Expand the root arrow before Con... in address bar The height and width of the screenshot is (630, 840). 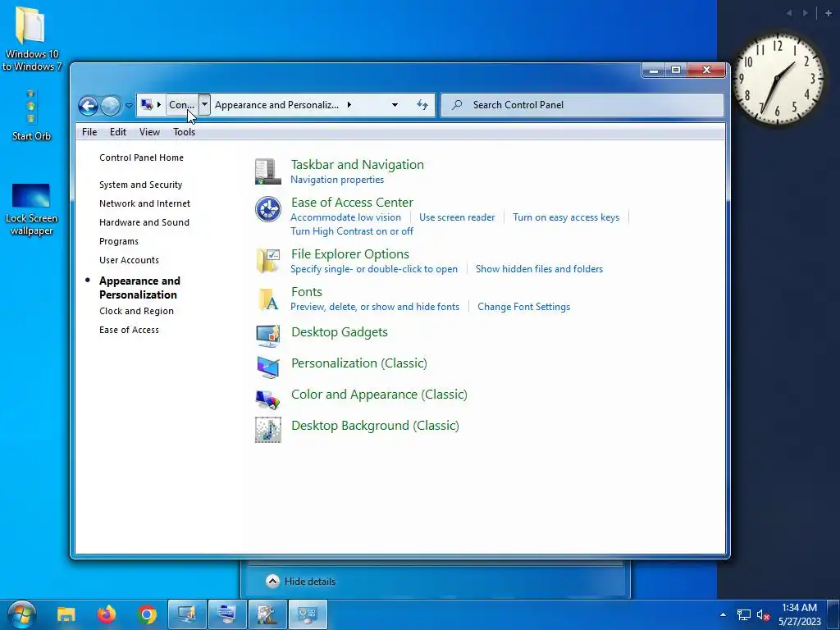coord(159,104)
